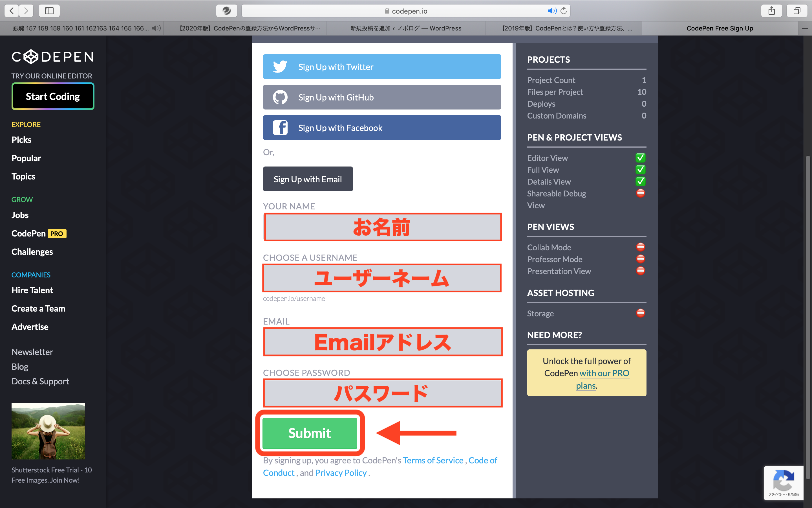
Task: Open Topics in the sidebar
Action: tap(23, 177)
